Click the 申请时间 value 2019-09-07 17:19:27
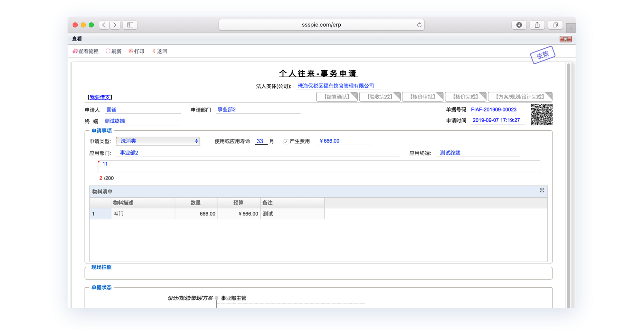 pyautogui.click(x=496, y=120)
